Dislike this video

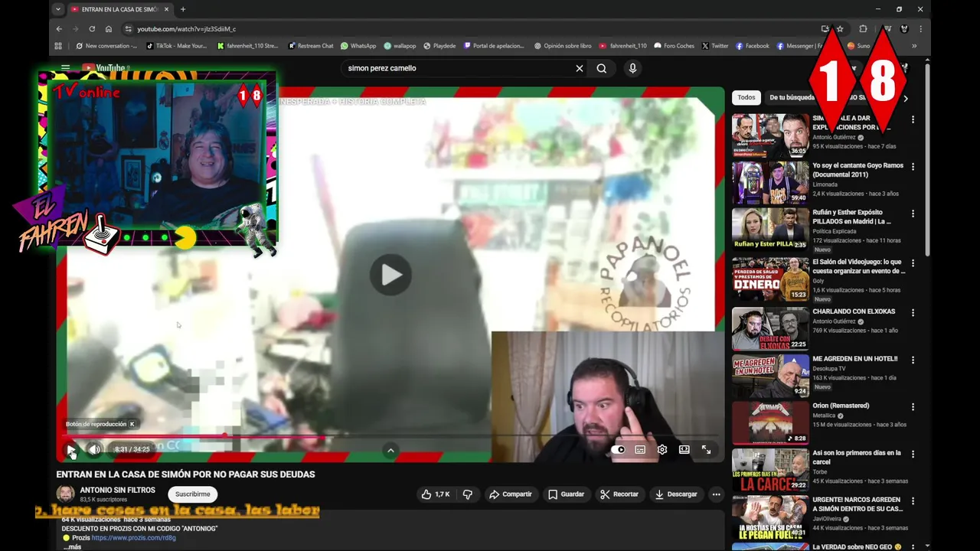pyautogui.click(x=468, y=494)
